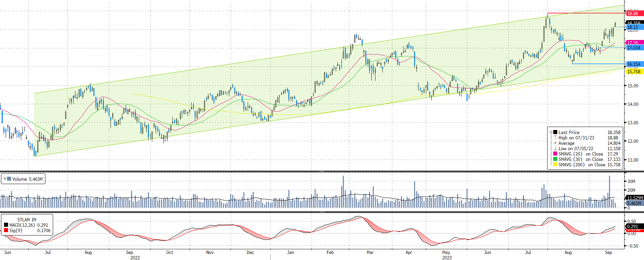
Task: Click the 30M volume axis label
Action: point(631,181)
